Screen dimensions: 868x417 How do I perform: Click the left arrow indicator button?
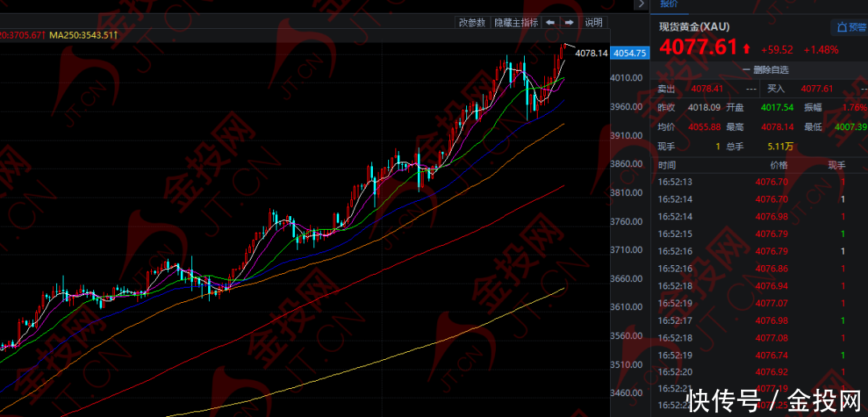click(551, 22)
